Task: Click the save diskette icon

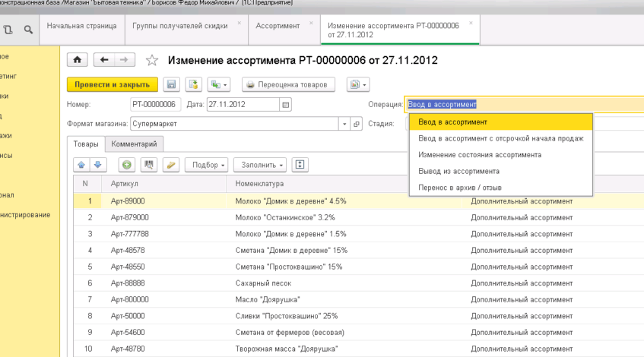Action: [171, 84]
